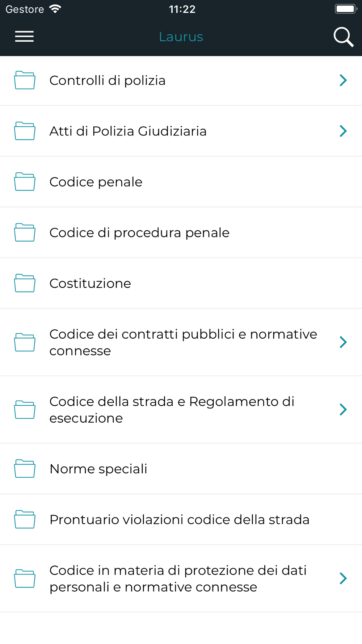
Task: Expand Atti di Polizia Giudiziaria chevron
Action: 343,131
